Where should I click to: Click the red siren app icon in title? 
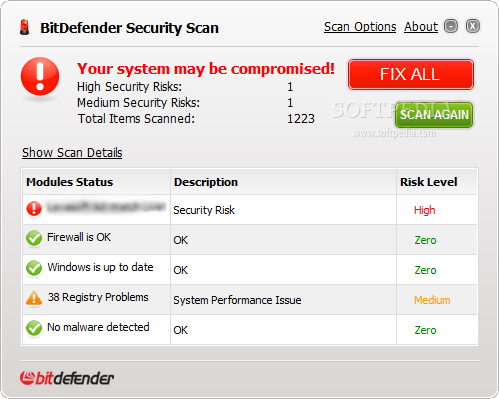(x=24, y=27)
